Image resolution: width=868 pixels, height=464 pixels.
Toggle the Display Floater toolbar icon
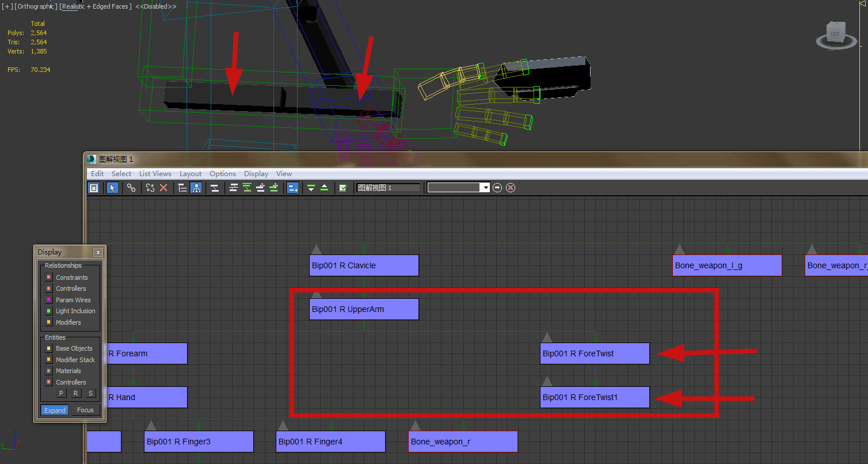point(94,188)
